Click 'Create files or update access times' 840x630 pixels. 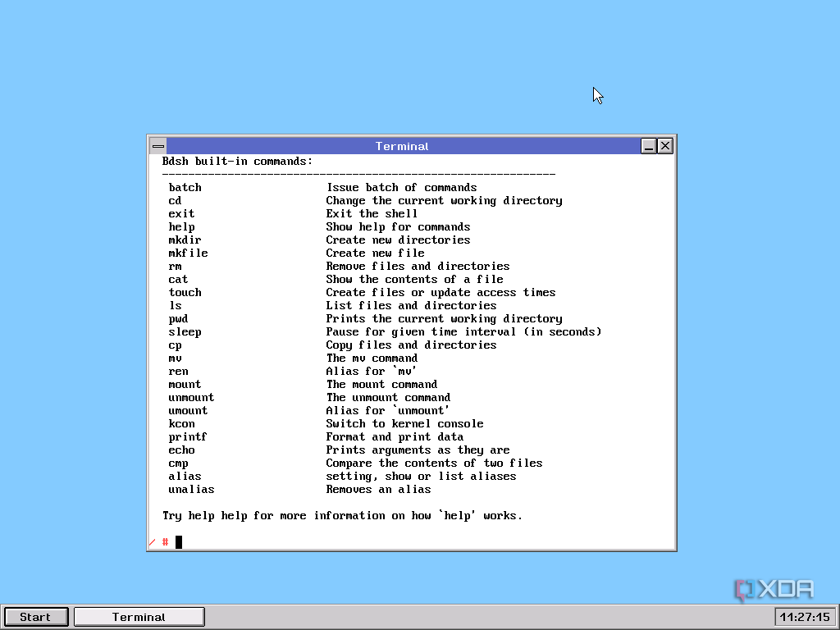pos(441,293)
